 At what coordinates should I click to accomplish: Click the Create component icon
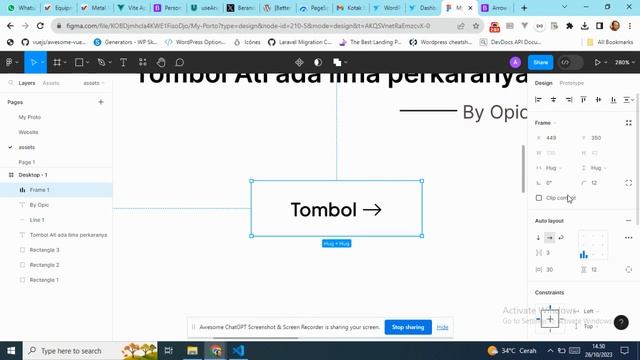[299, 62]
